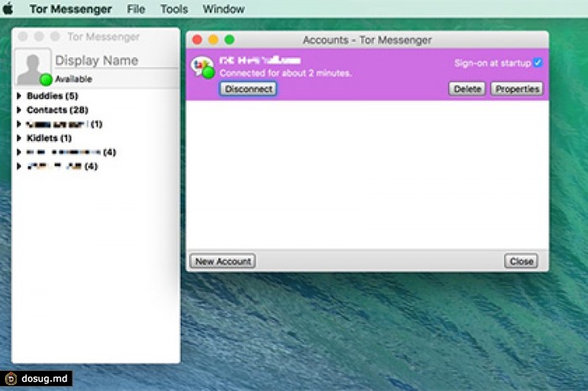This screenshot has height=391, width=588.
Task: Click the 'Connected for about 2 minutes' text
Action: [286, 73]
